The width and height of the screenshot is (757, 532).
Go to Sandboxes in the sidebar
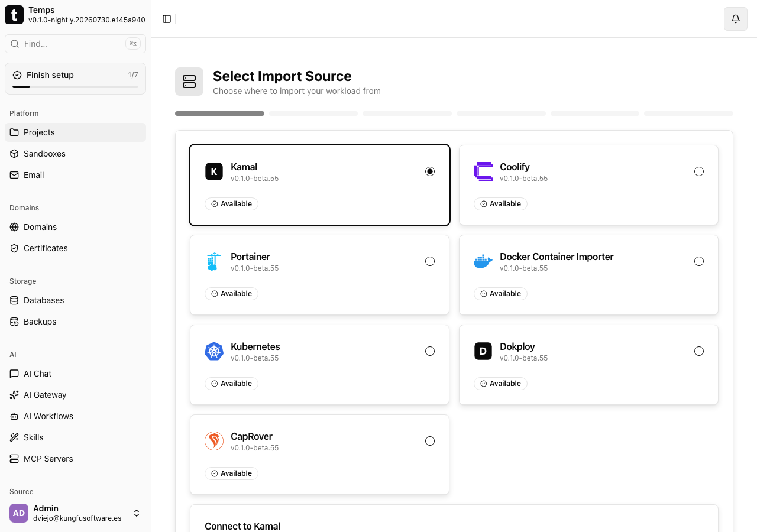tap(75, 154)
